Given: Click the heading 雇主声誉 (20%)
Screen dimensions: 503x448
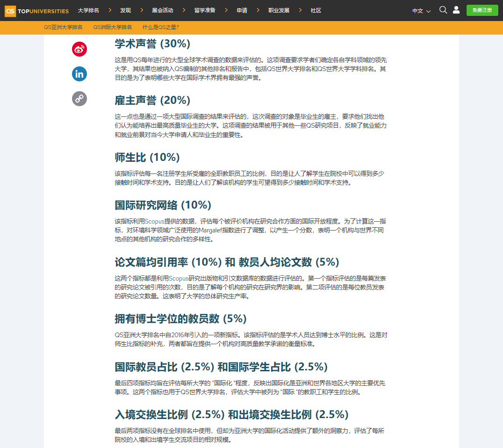Looking at the screenshot, I should point(152,101).
